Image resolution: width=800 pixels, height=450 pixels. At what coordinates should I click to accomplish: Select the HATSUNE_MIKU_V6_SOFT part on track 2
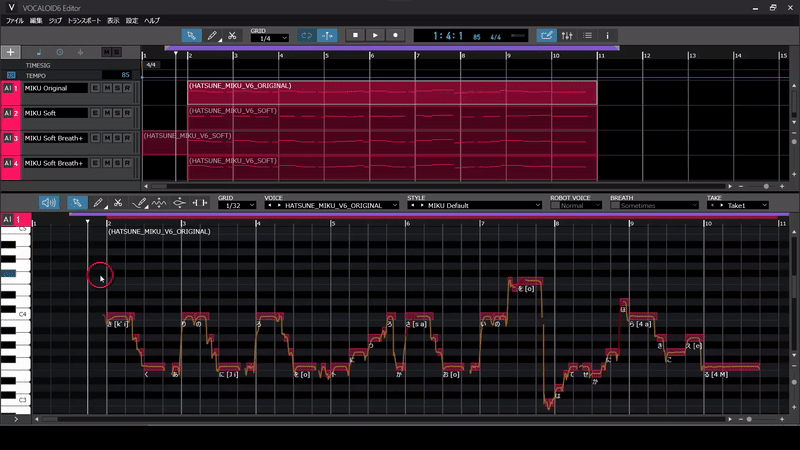point(392,117)
